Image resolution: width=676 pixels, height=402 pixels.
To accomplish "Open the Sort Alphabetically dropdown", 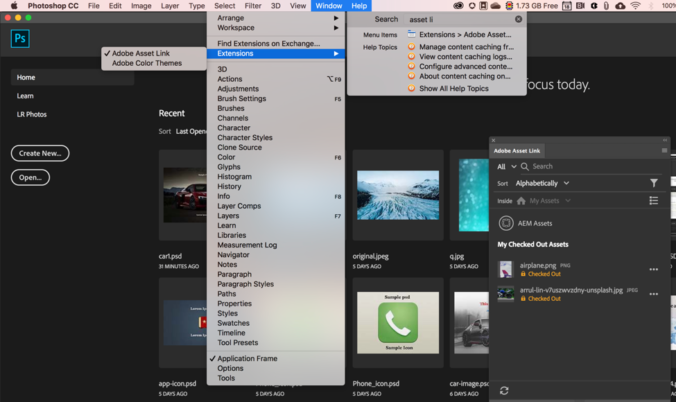I will pyautogui.click(x=542, y=183).
